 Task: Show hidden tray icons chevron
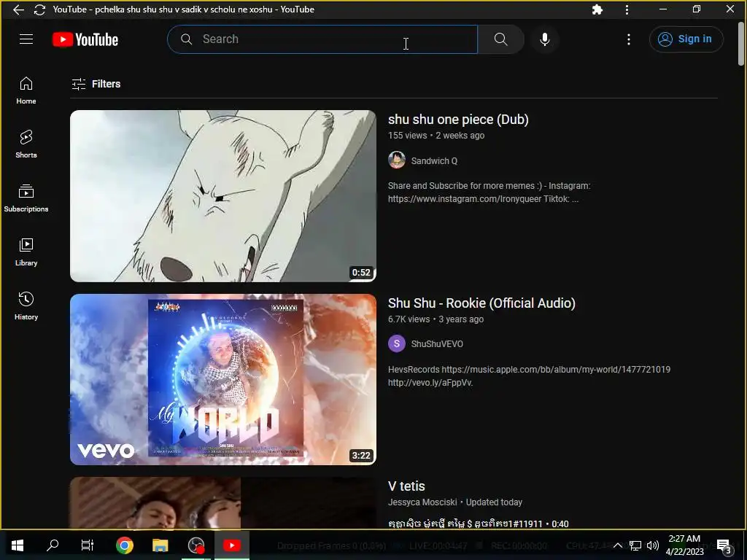[617, 545]
